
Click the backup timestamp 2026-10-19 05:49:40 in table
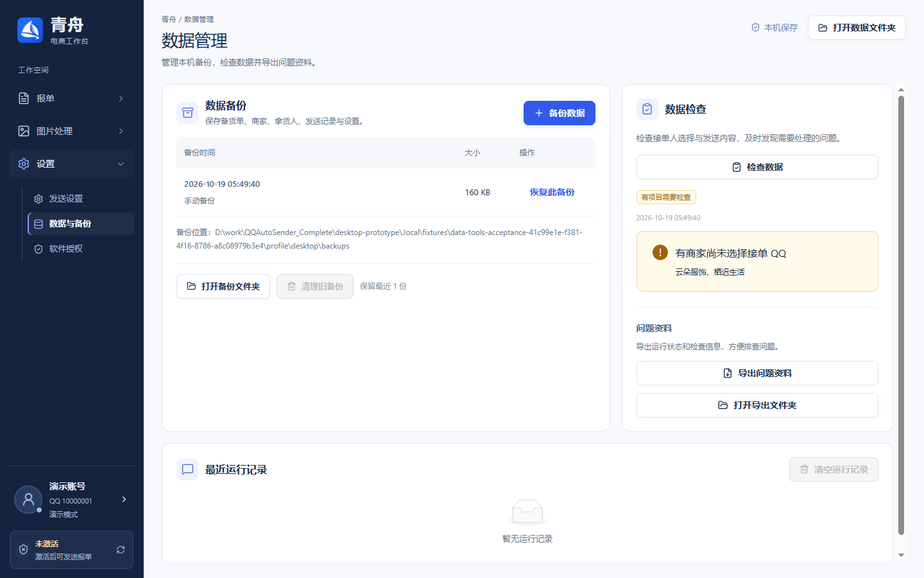point(222,184)
